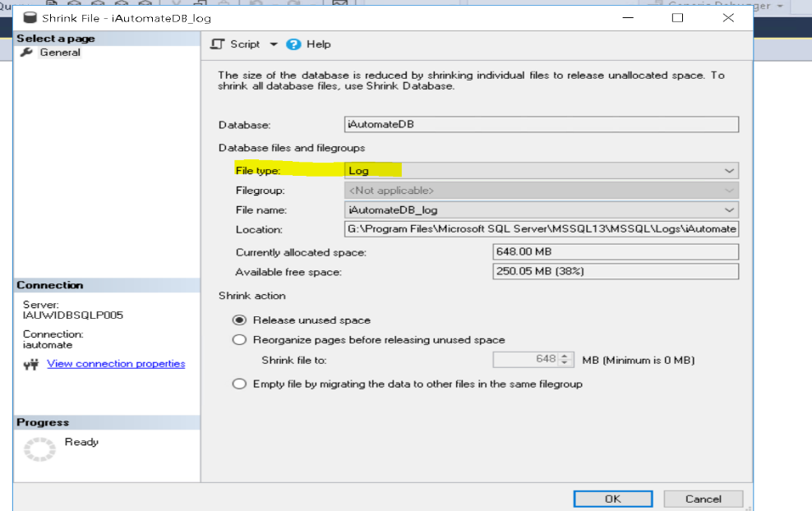This screenshot has width=812, height=511.
Task: Open the File name iAutomateDB_log dropdown
Action: [x=541, y=210]
